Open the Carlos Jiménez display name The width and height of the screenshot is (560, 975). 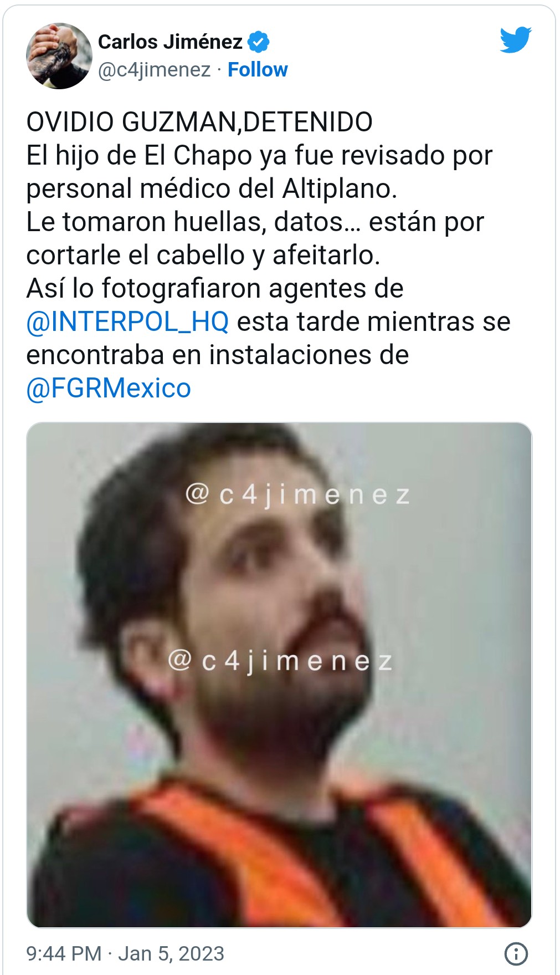click(x=170, y=42)
